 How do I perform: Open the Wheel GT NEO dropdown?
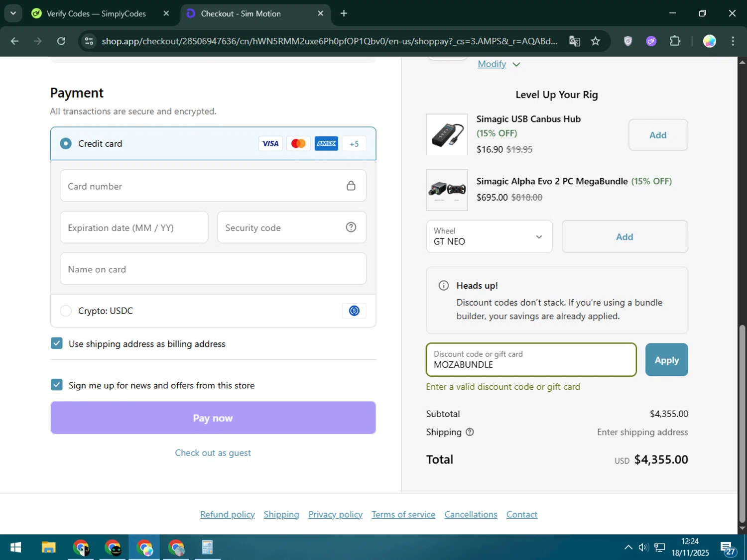[x=490, y=236]
